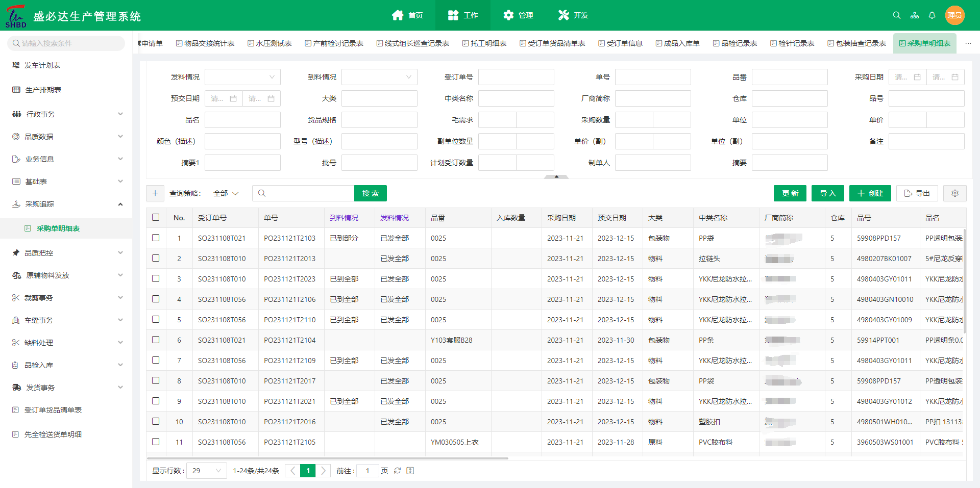
Task: Toggle the select-all checkbox in table header
Action: (156, 217)
